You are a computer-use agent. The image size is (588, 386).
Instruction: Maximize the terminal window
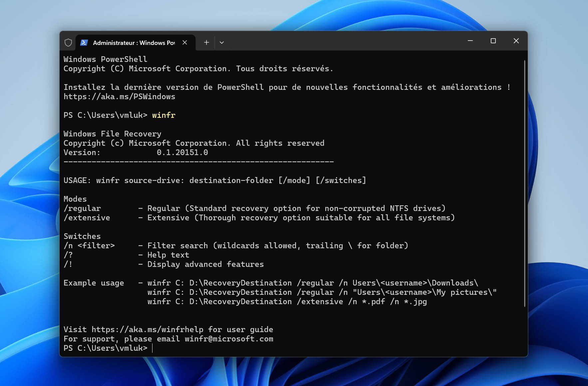(493, 41)
